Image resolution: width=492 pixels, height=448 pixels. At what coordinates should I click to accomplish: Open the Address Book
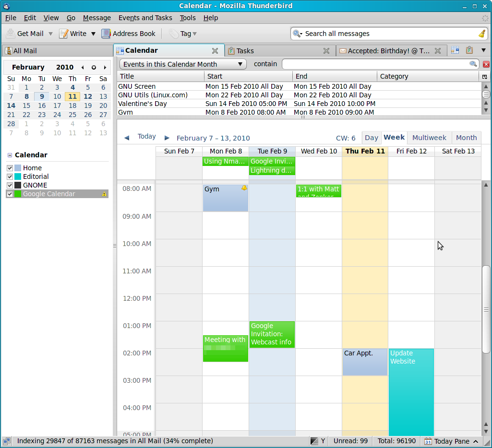point(106,34)
